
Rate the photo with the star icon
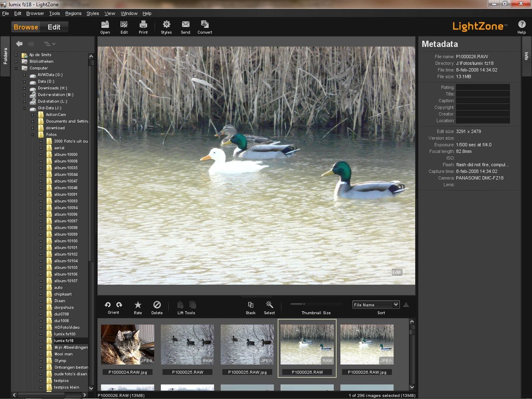138,305
